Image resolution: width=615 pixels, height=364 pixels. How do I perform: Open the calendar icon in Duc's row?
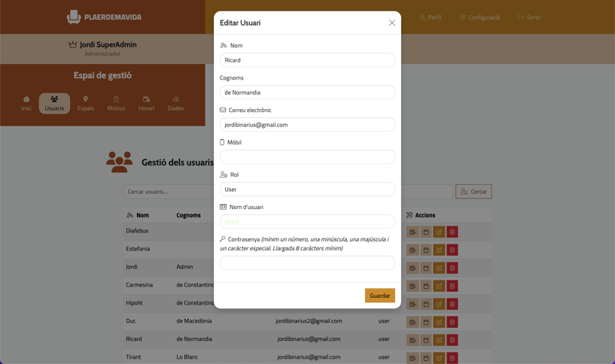point(425,322)
